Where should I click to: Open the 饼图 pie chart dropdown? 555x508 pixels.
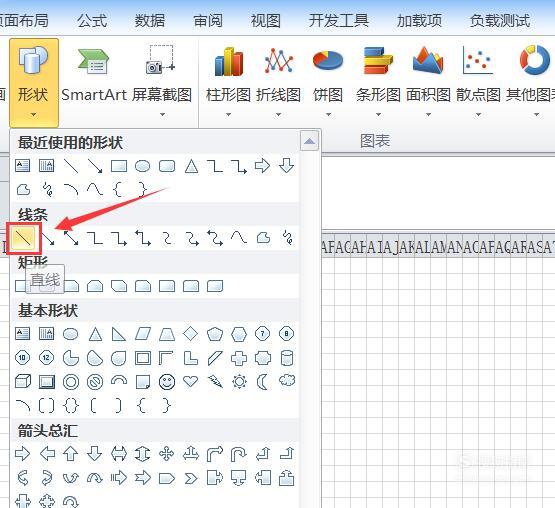click(328, 81)
